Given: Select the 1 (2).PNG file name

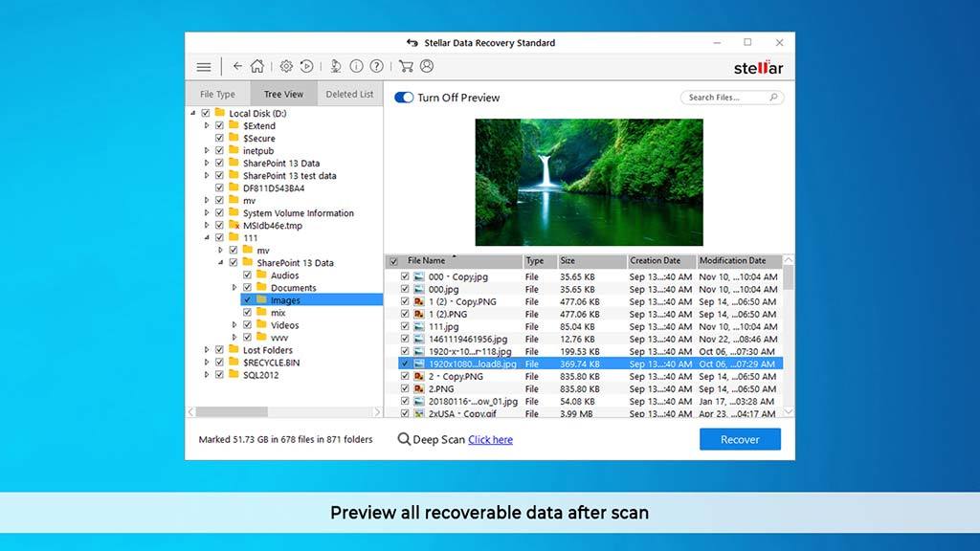Looking at the screenshot, I should pyautogui.click(x=448, y=314).
